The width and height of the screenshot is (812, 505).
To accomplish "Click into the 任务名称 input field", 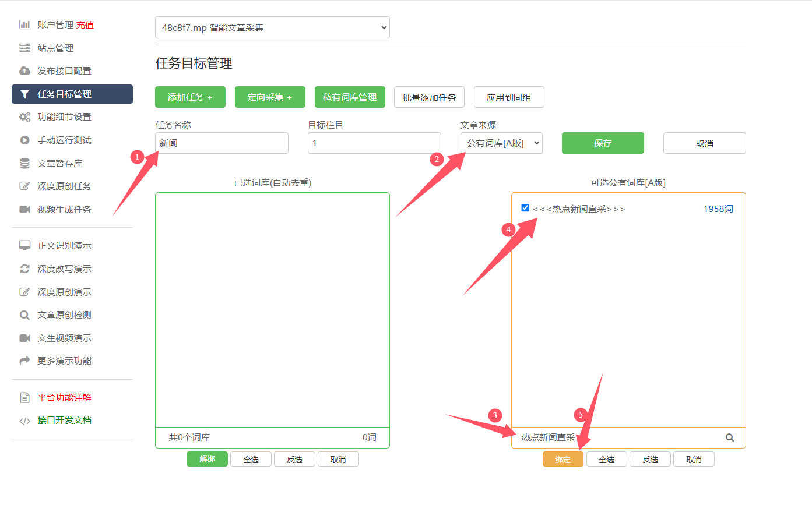I will 222,143.
